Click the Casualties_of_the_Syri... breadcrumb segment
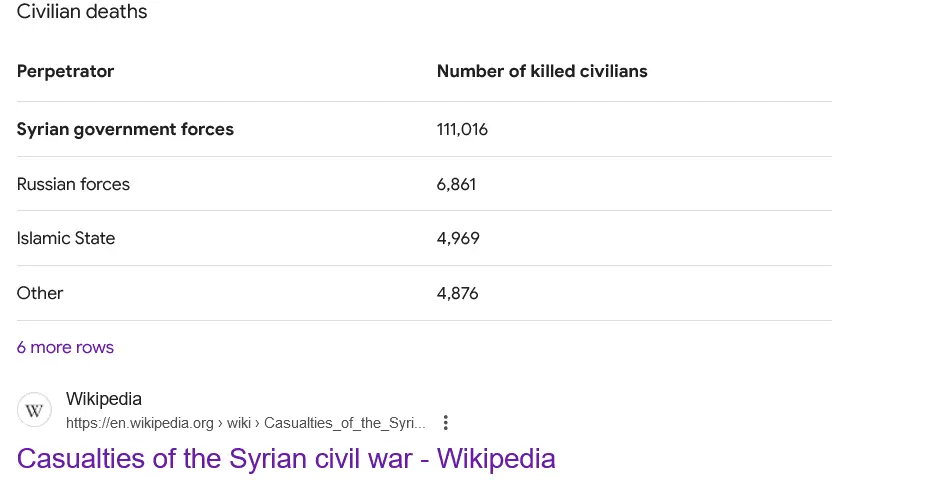 pos(345,423)
